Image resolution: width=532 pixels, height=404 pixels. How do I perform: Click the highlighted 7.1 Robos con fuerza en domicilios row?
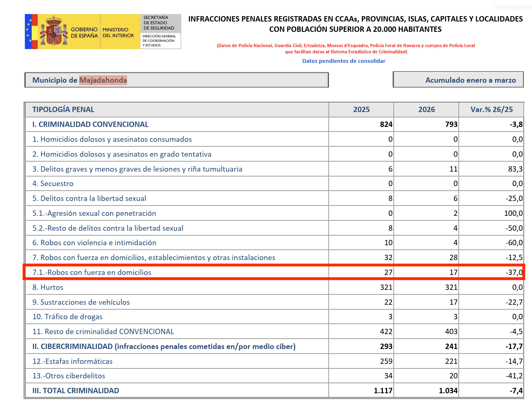click(274, 273)
